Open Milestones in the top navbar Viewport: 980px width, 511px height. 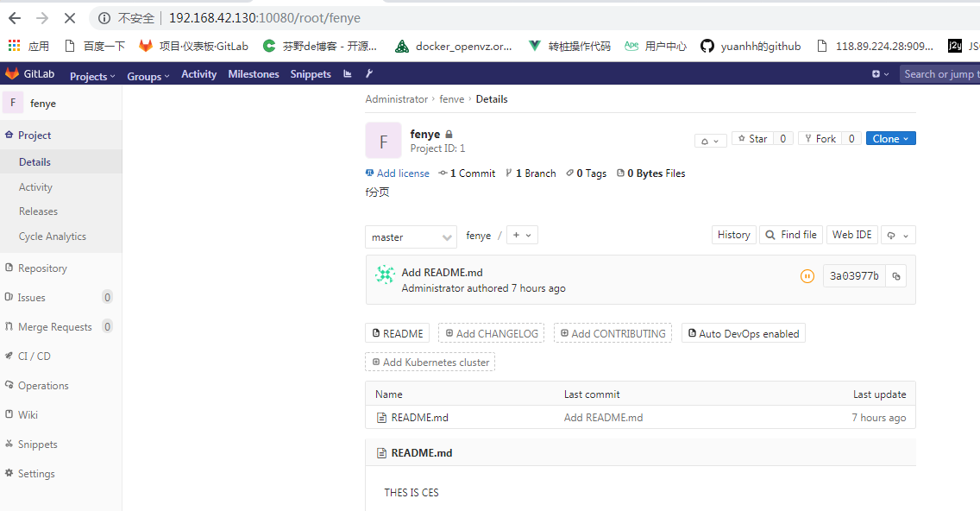[x=254, y=74]
